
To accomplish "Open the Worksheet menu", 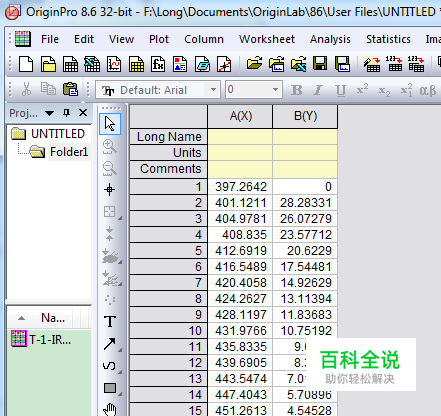I will [x=267, y=39].
